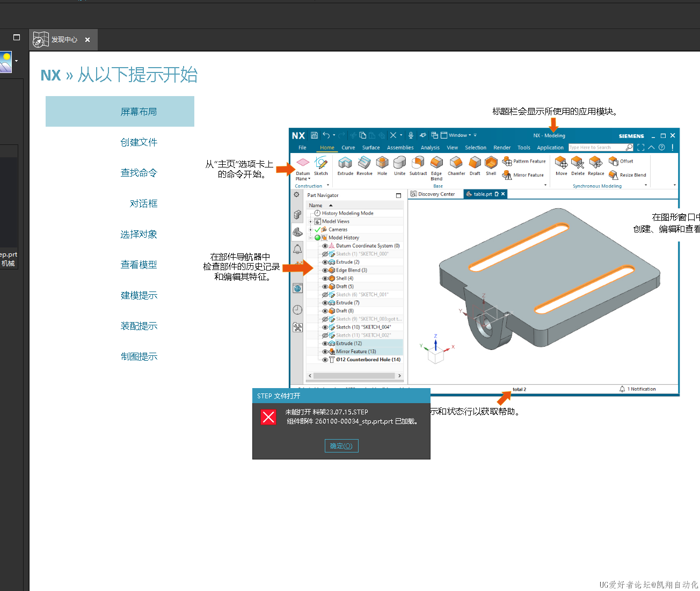
Task: Switch to the Assemblies ribbon tab in the image
Action: [400, 148]
